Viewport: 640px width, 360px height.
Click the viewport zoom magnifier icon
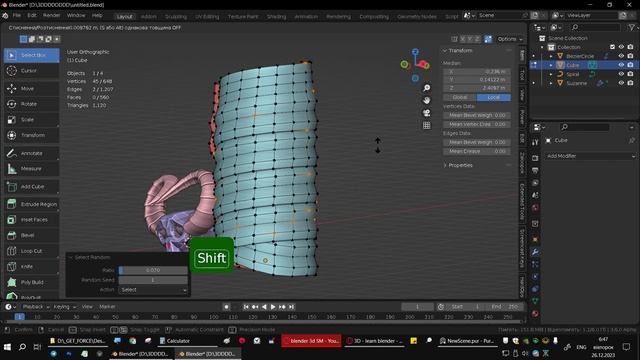tap(427, 88)
